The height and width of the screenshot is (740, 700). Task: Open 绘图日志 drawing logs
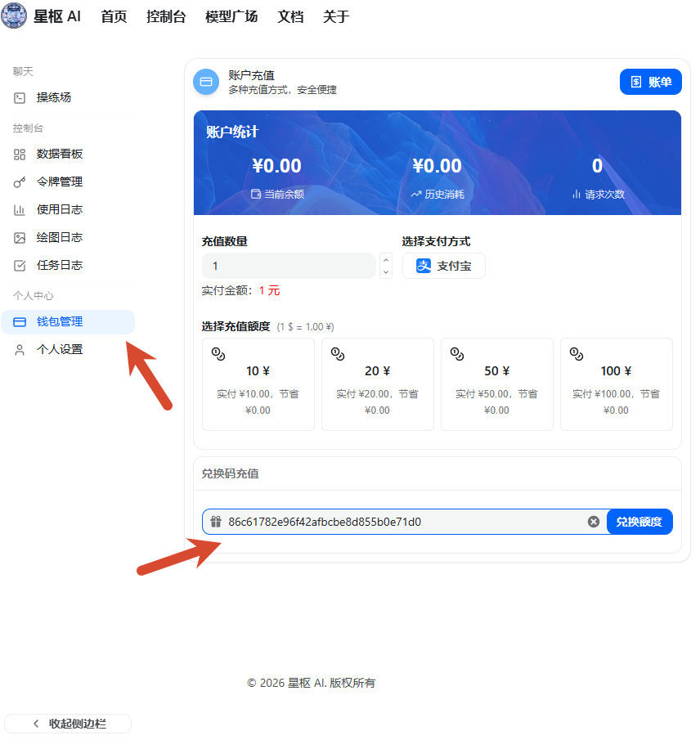click(59, 237)
